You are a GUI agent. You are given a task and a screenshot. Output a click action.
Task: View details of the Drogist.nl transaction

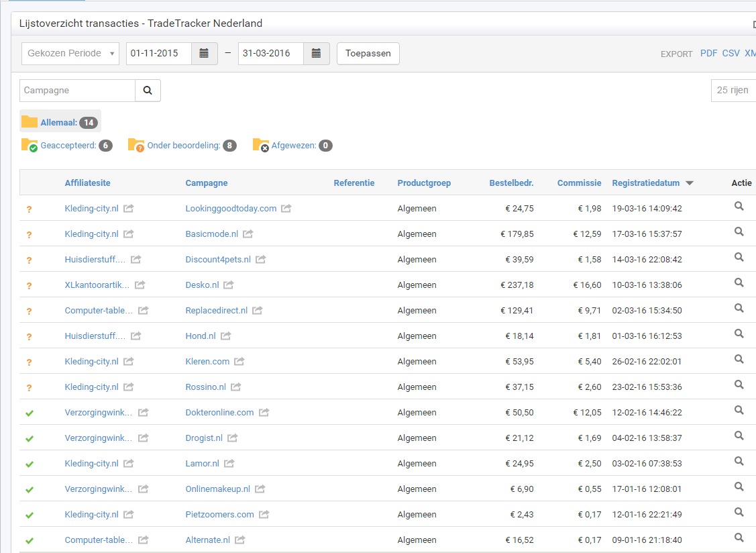click(739, 436)
